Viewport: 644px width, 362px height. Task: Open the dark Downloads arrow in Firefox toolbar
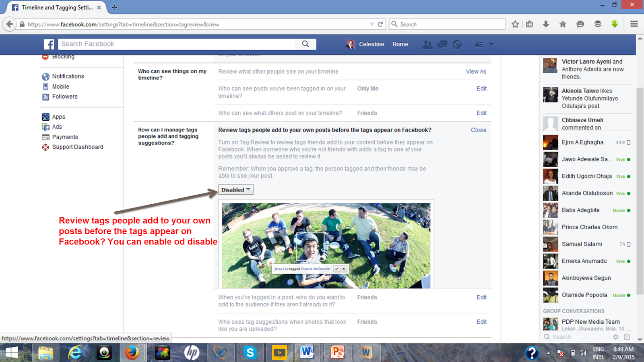pyautogui.click(x=546, y=24)
